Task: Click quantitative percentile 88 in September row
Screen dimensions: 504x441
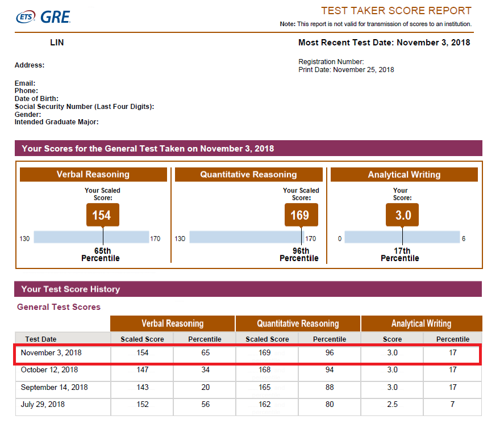Action: 330,387
